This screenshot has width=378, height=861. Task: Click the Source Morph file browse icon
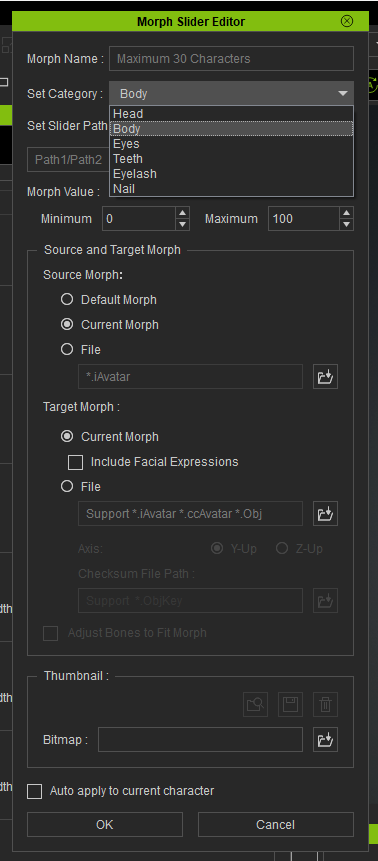coord(325,377)
